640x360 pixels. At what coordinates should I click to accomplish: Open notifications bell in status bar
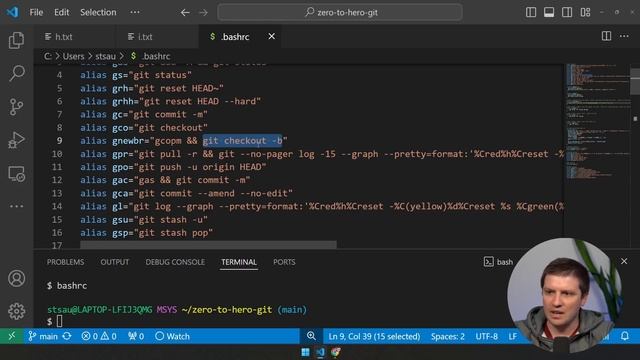tap(624, 336)
